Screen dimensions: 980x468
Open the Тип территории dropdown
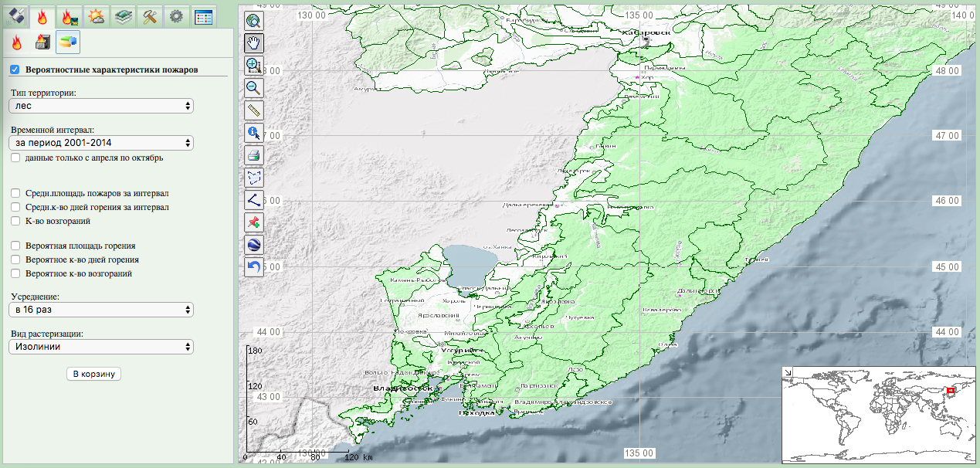[101, 106]
